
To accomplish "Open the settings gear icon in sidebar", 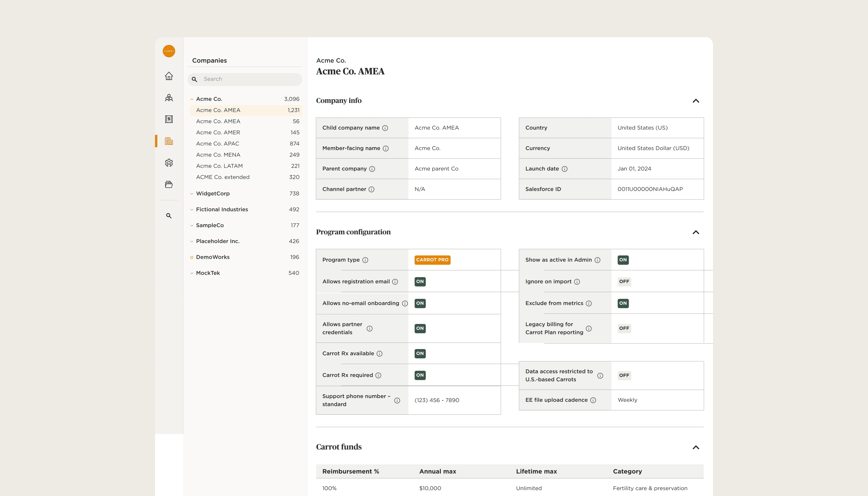I will coord(169,163).
